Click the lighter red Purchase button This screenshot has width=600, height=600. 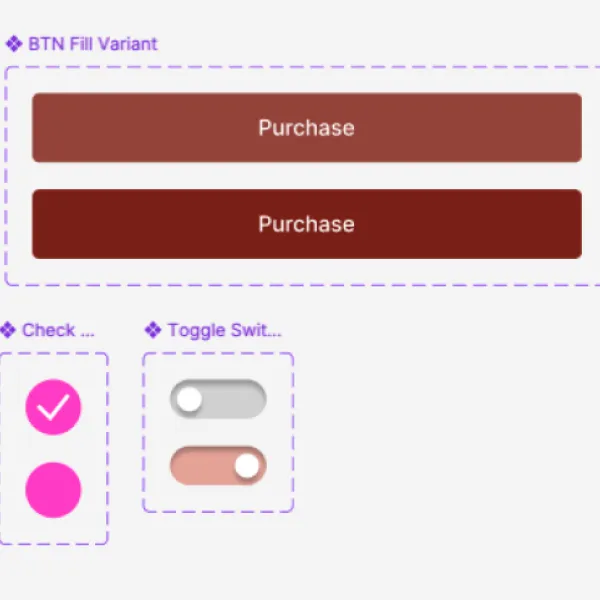(x=307, y=127)
